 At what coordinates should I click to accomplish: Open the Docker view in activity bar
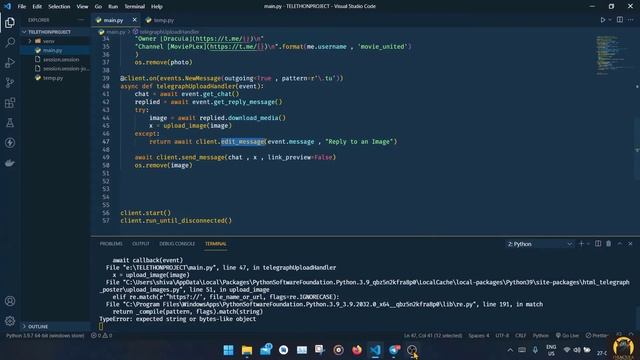(x=10, y=163)
